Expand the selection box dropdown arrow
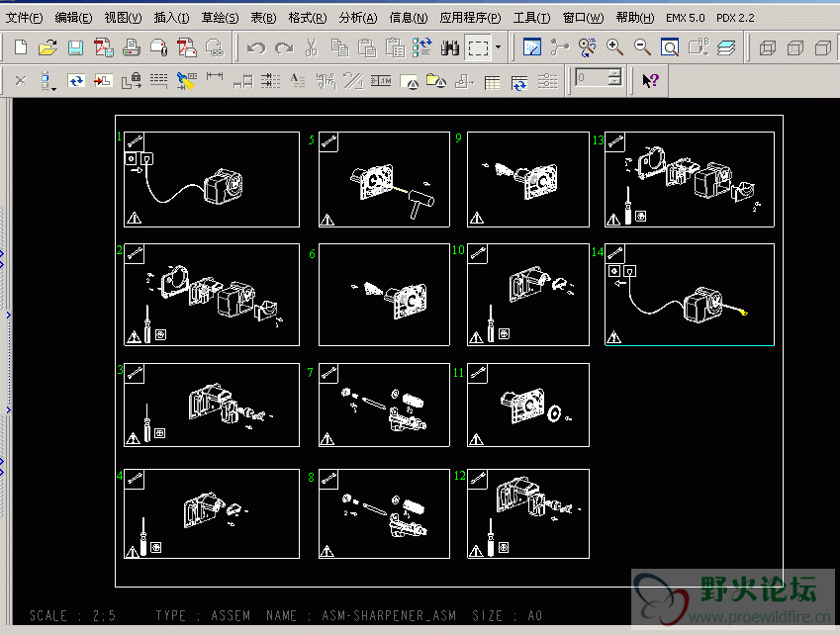 click(x=499, y=47)
